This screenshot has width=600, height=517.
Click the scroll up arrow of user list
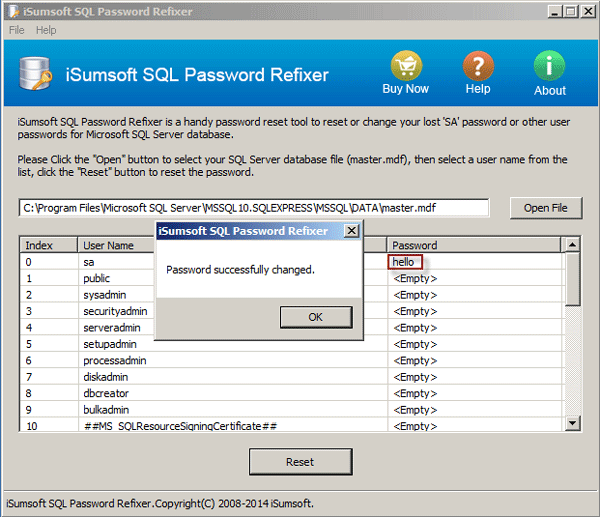(x=572, y=244)
